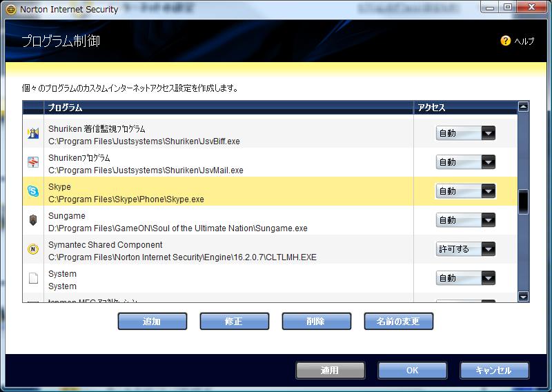Click the Norton globe icon in title bar
Screen dimensions: 552x392
11,9
